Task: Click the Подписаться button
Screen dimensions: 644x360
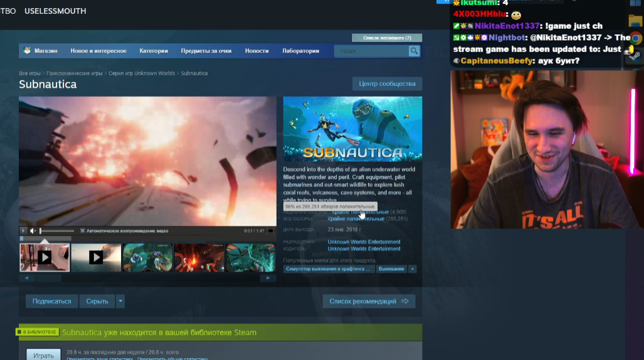Action: [52, 301]
